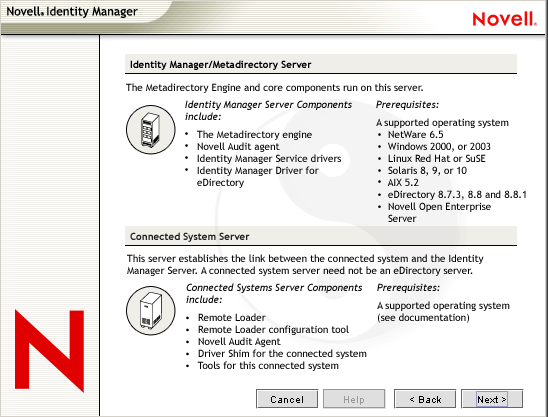The image size is (548, 417).
Task: Click 'Windows 2000, or 2003' prerequisite
Action: click(439, 146)
